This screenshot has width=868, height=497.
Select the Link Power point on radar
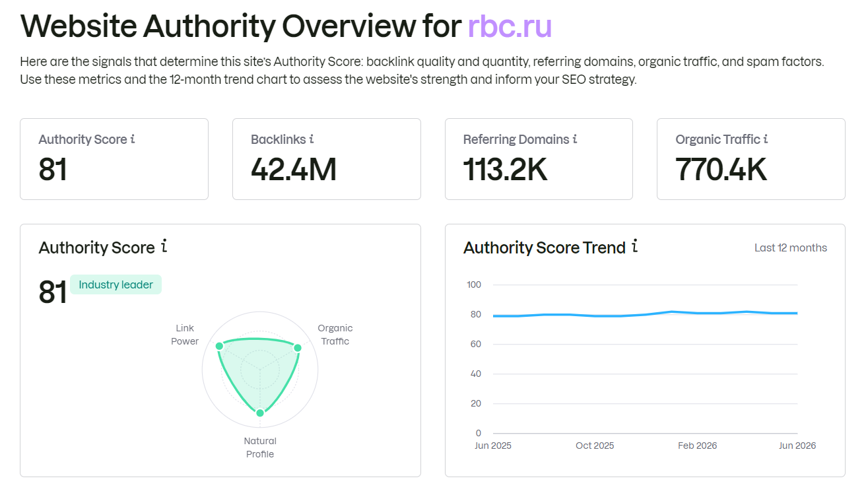coord(220,346)
